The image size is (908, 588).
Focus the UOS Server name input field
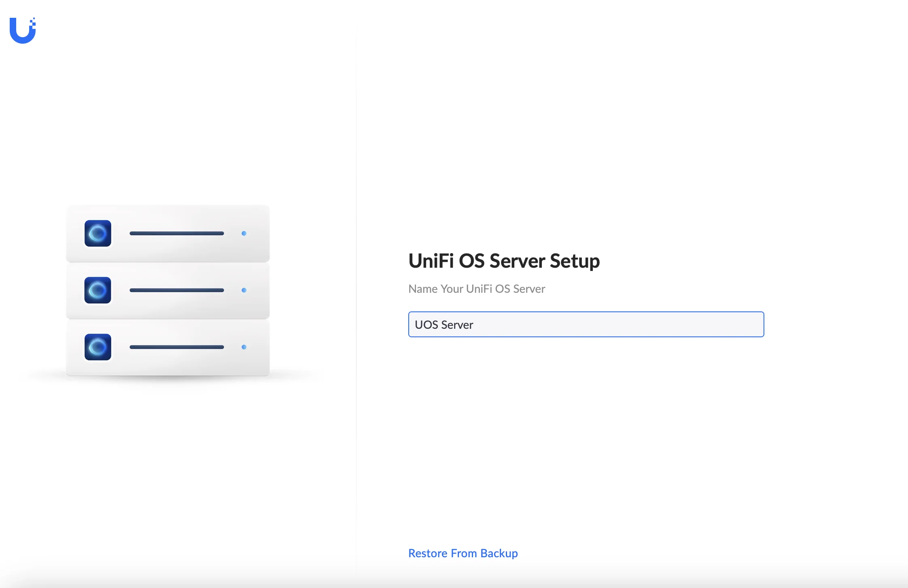pos(586,324)
